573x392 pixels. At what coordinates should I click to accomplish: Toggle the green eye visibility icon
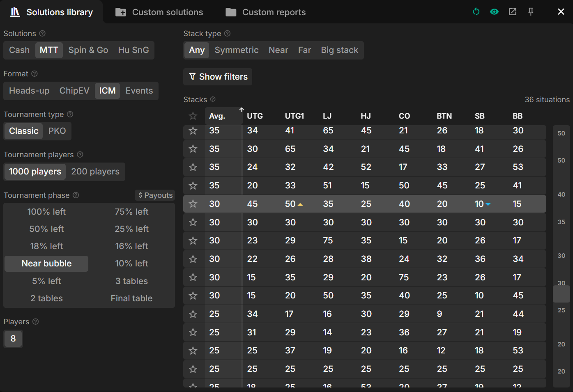tap(494, 11)
